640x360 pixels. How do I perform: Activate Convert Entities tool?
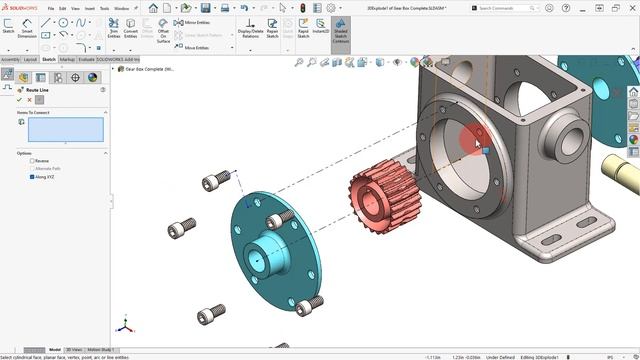click(131, 29)
